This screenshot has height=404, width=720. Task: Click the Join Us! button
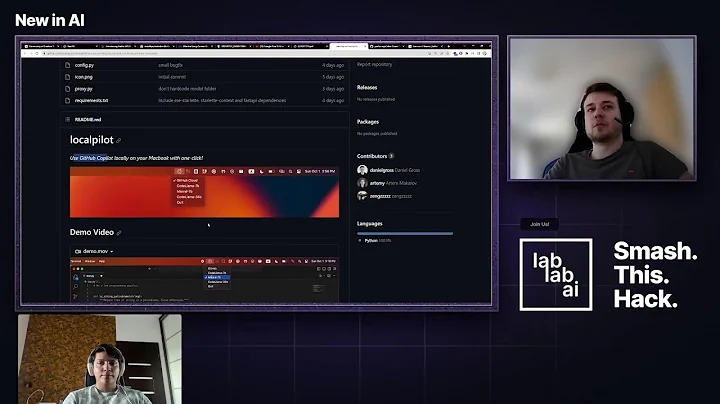point(540,224)
